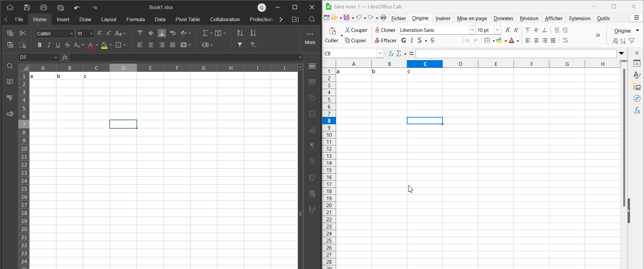The width and height of the screenshot is (644, 269).
Task: Click the Save icon in Book1.xlsx window
Action: [27, 7]
